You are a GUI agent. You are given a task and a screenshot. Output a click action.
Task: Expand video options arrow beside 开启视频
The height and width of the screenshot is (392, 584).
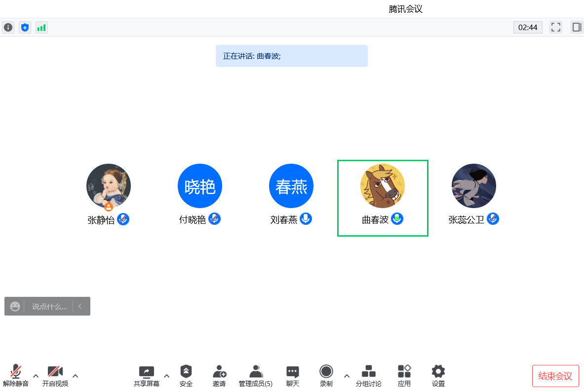click(75, 376)
